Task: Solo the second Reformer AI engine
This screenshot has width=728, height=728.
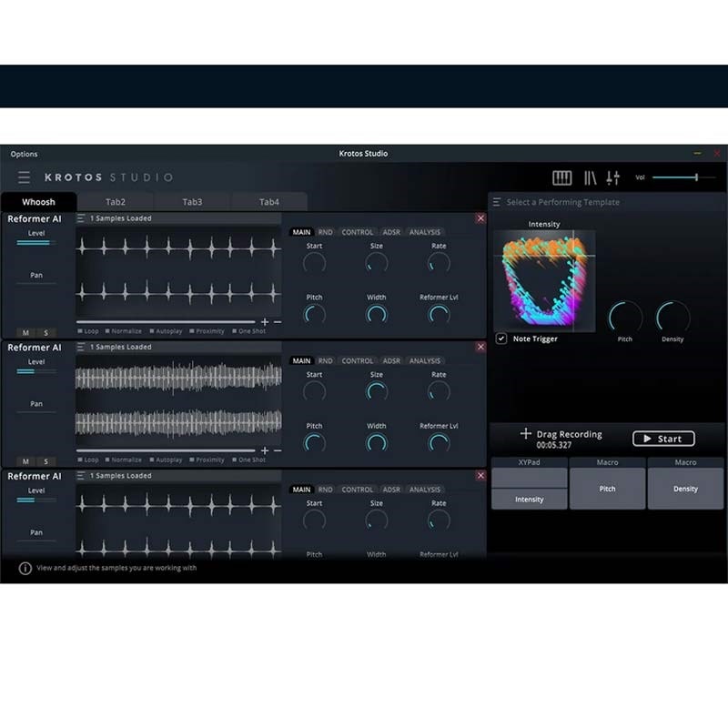Action: point(46,461)
